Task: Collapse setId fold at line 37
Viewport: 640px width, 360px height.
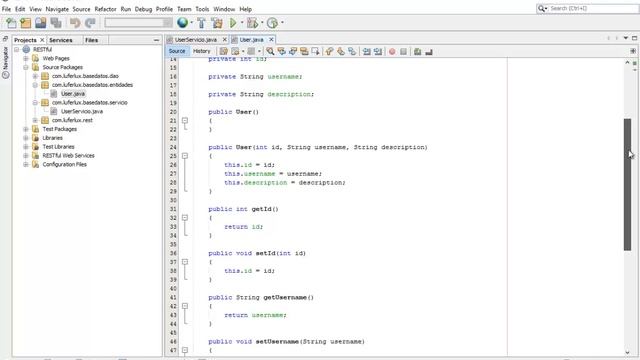Action: click(185, 262)
